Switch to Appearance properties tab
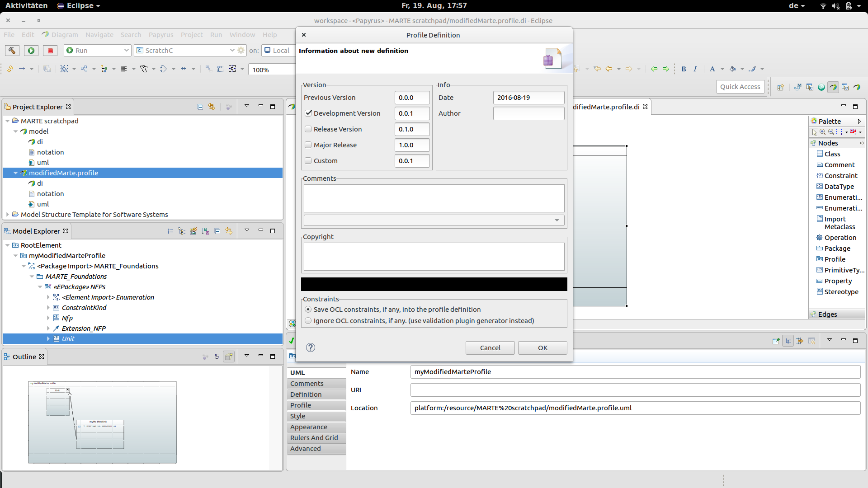Screen dimensions: 868x488 click(316, 427)
